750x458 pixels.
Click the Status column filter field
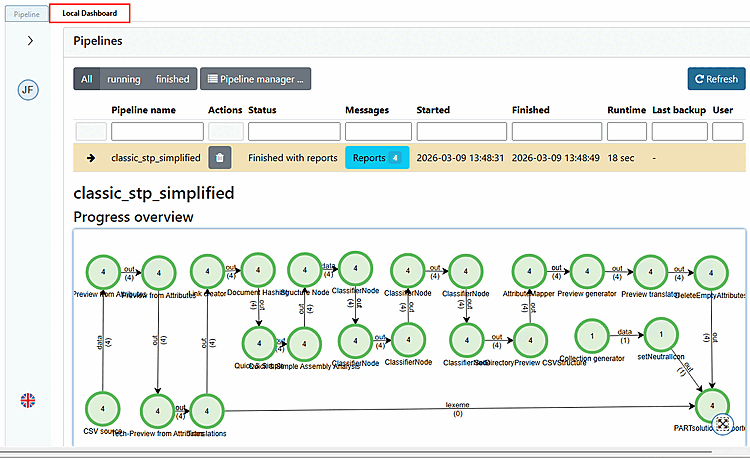click(x=294, y=131)
